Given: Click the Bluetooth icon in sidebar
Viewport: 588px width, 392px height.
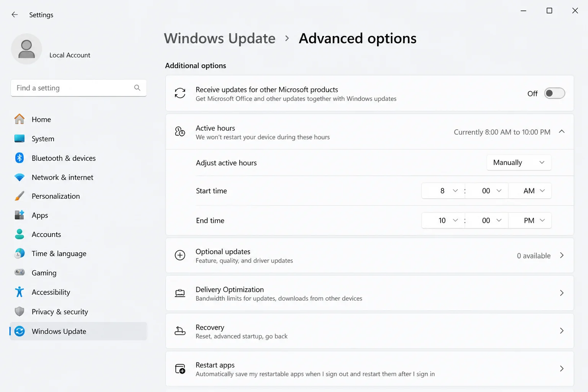Looking at the screenshot, I should point(20,158).
